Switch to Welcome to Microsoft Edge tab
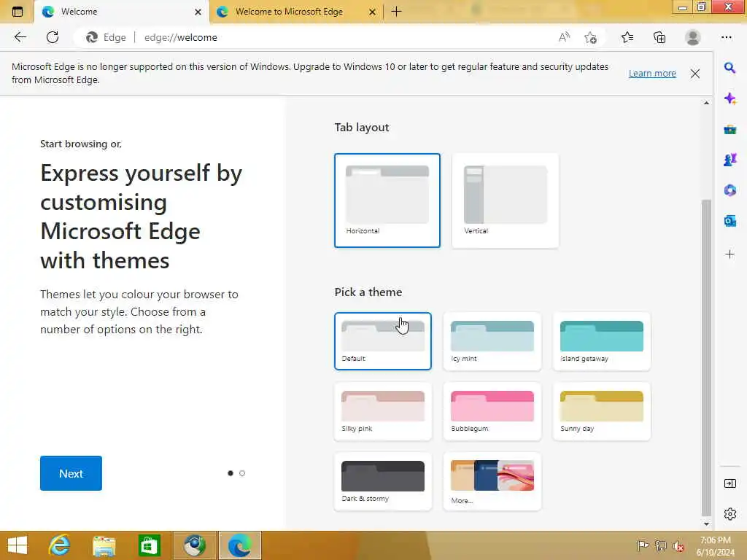This screenshot has height=560, width=747. point(289,12)
